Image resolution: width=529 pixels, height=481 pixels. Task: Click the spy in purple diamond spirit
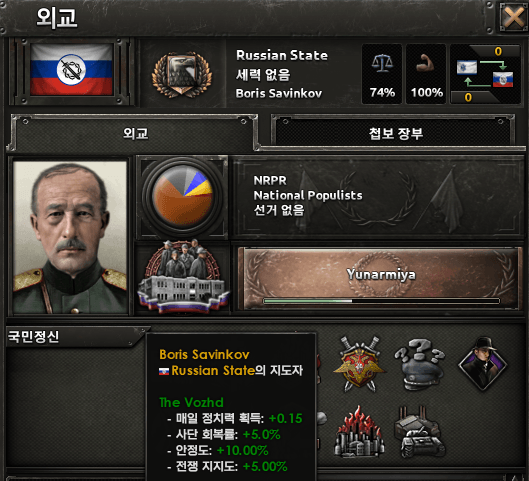482,364
